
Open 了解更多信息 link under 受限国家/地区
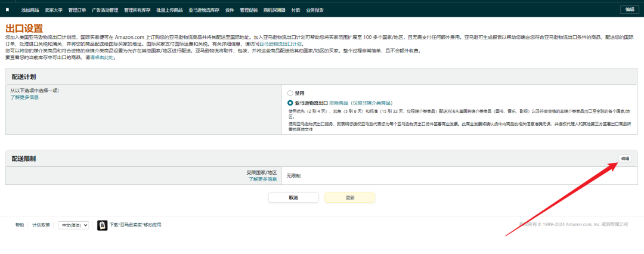(x=262, y=179)
